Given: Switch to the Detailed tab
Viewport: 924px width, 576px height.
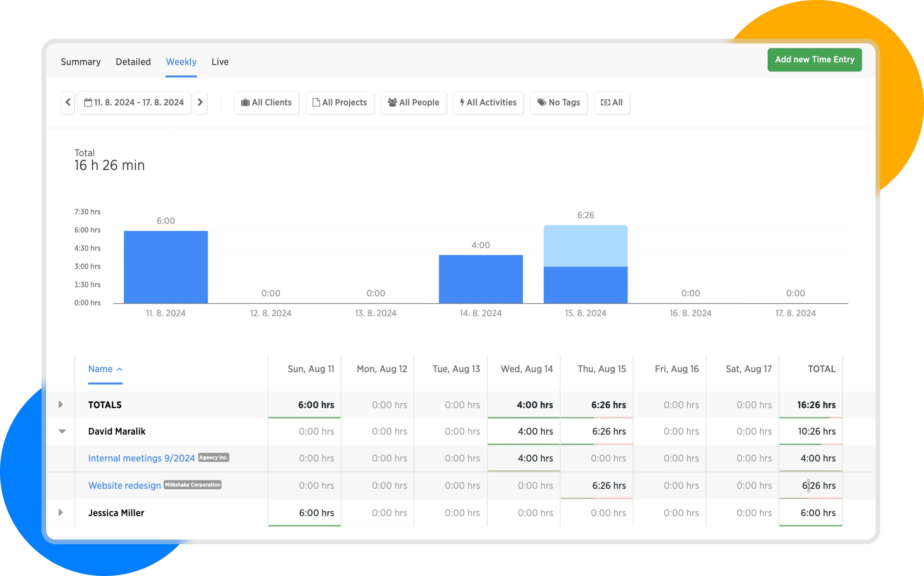Looking at the screenshot, I should point(133,62).
